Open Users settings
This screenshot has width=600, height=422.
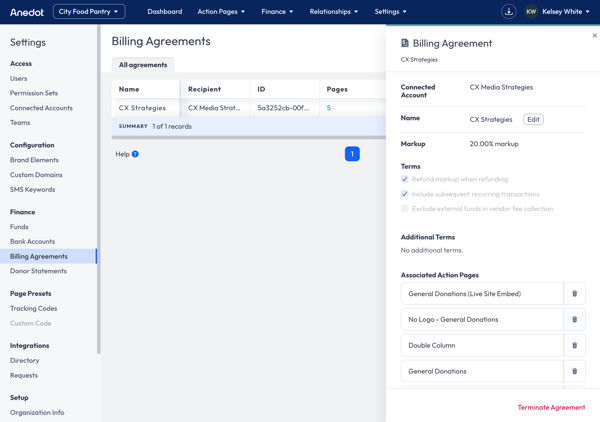[x=18, y=78]
